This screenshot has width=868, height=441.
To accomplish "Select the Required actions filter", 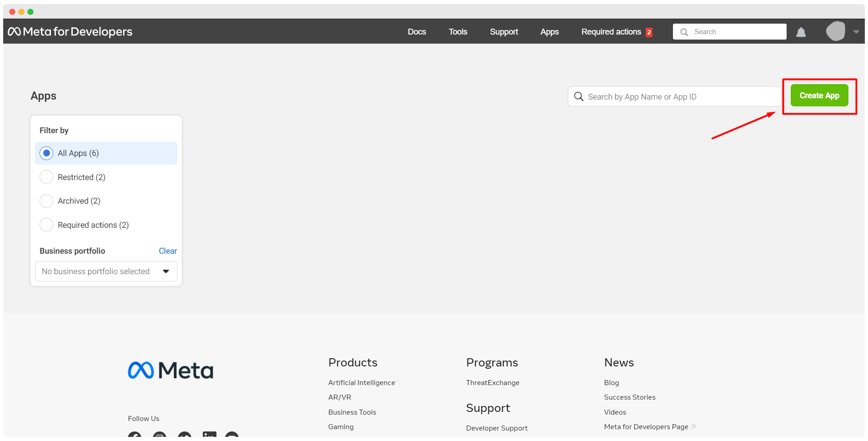I will point(46,225).
